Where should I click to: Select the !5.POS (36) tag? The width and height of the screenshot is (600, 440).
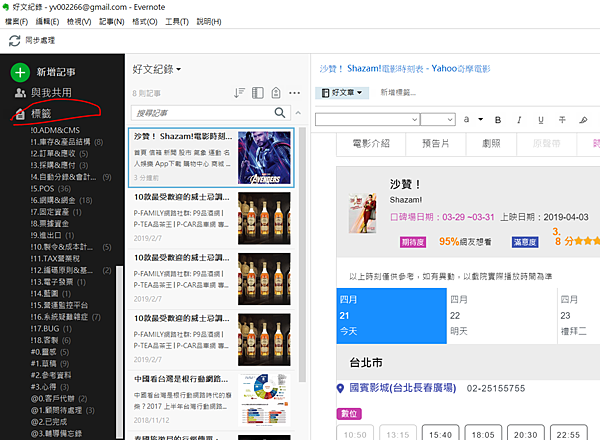click(x=51, y=189)
